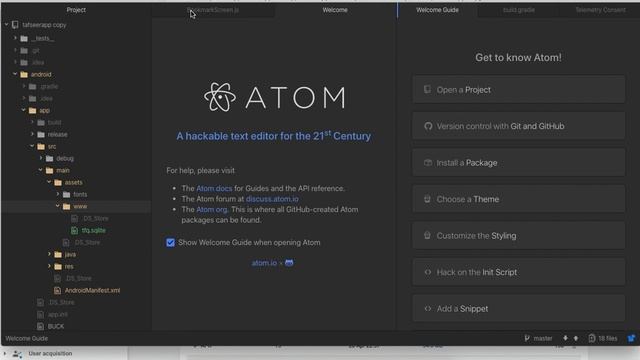This screenshot has height=360, width=640.
Task: Collapse the tafseerapp copy root folder
Action: pos(6,24)
